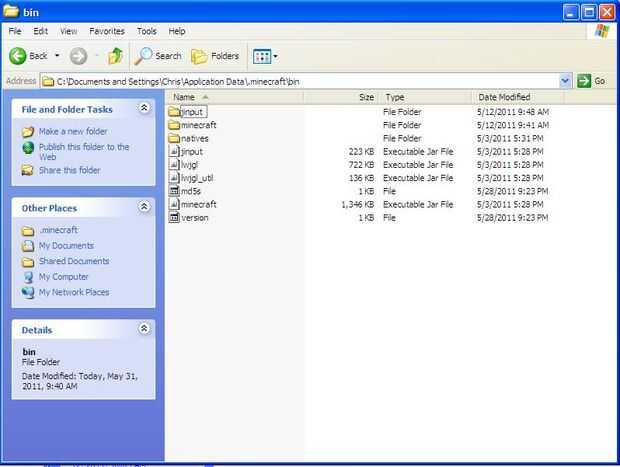Screen dimensions: 620x467
Task: Select the minecraft folder icon
Action: click(x=174, y=125)
